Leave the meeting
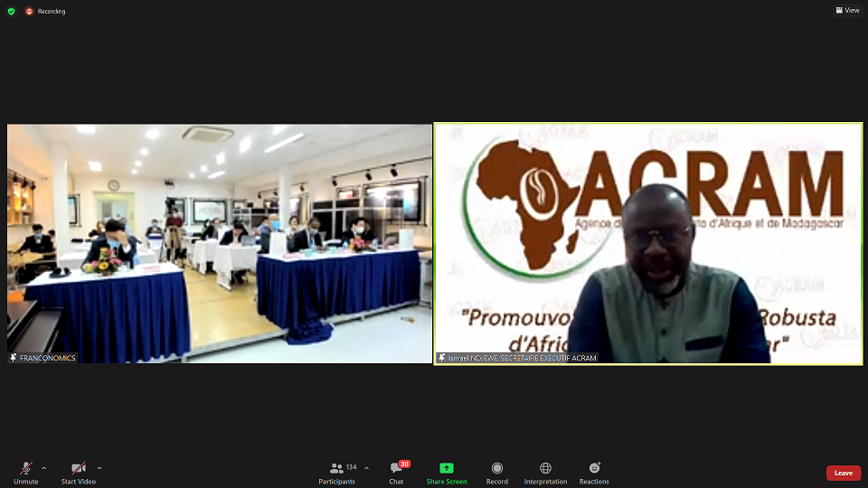The height and width of the screenshot is (488, 868). point(844,473)
